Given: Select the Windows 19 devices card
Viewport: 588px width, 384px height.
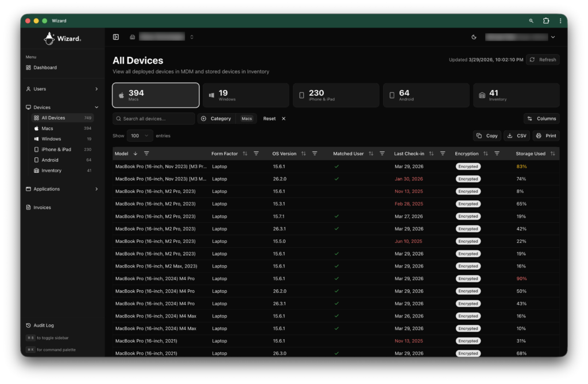Looking at the screenshot, I should coord(246,95).
